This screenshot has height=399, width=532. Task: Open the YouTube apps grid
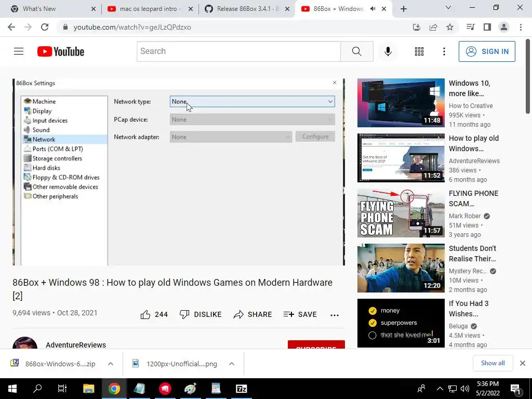[419, 51]
